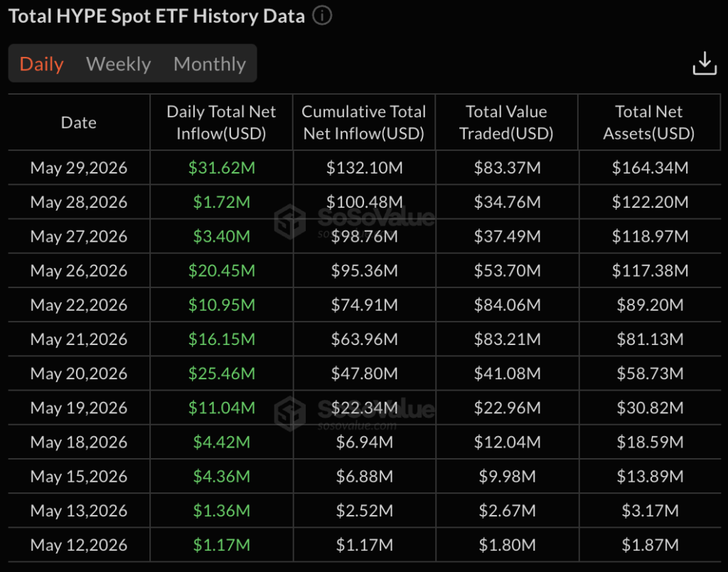Click the Total Net Assets header
The height and width of the screenshot is (572, 728).
[648, 122]
